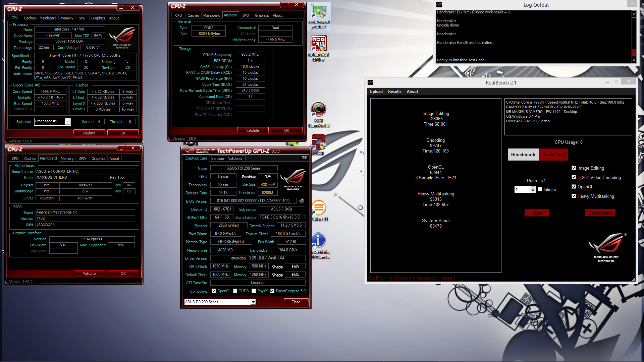The width and height of the screenshot is (644, 362).
Task: Click the Log Output scroll-down arrow
Action: click(x=634, y=60)
